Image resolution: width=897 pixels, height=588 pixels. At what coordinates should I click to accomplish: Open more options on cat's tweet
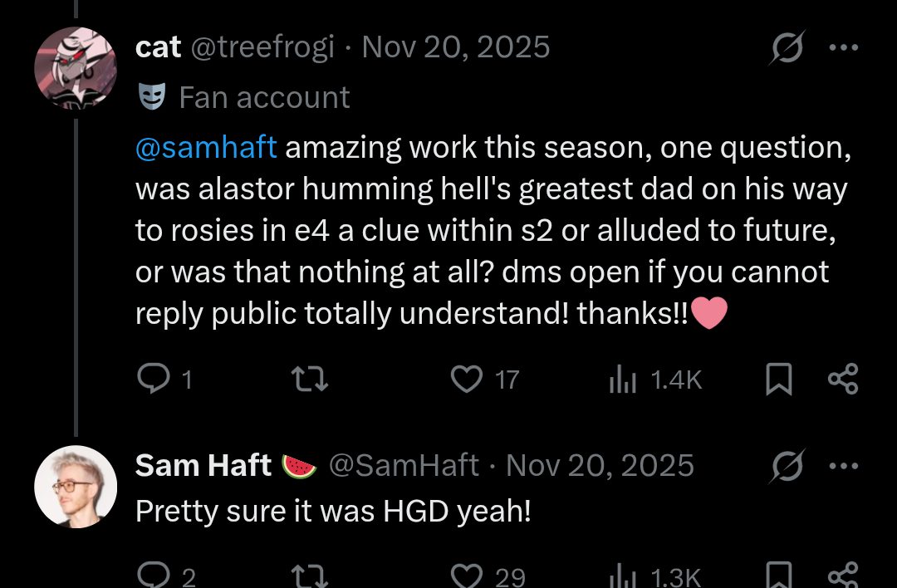(843, 47)
